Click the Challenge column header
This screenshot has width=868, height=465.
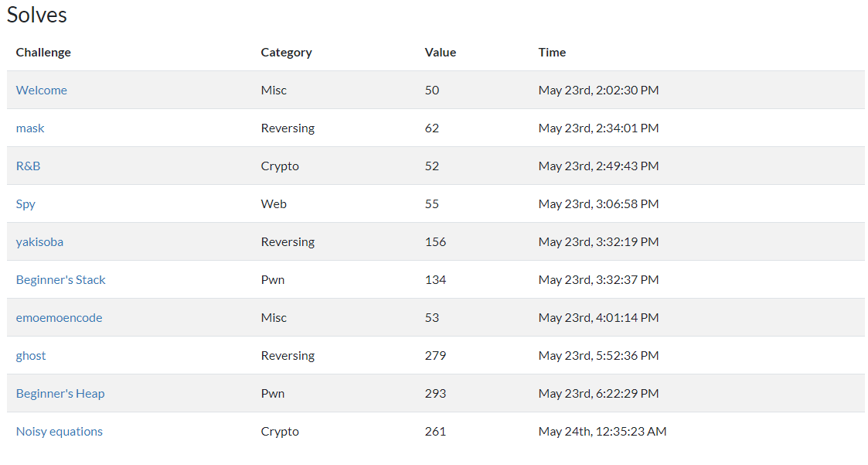click(43, 52)
